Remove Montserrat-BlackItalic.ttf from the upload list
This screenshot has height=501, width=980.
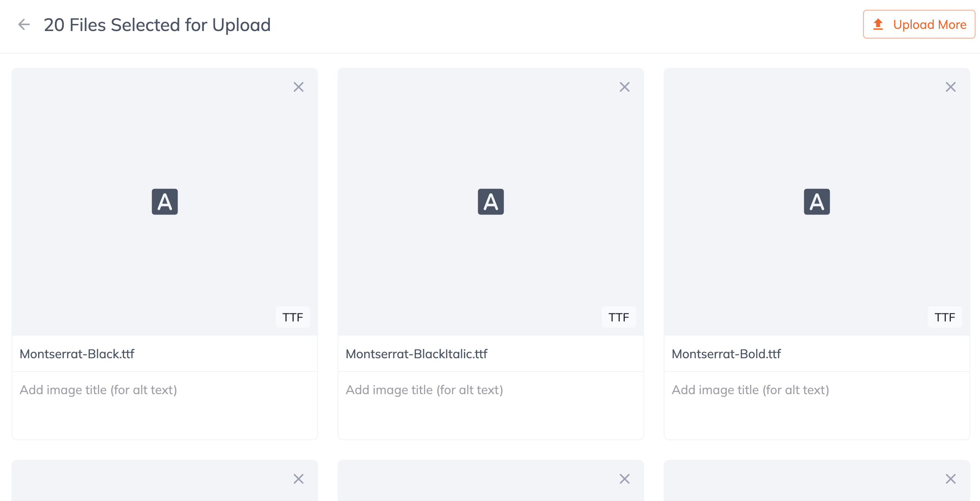[625, 87]
